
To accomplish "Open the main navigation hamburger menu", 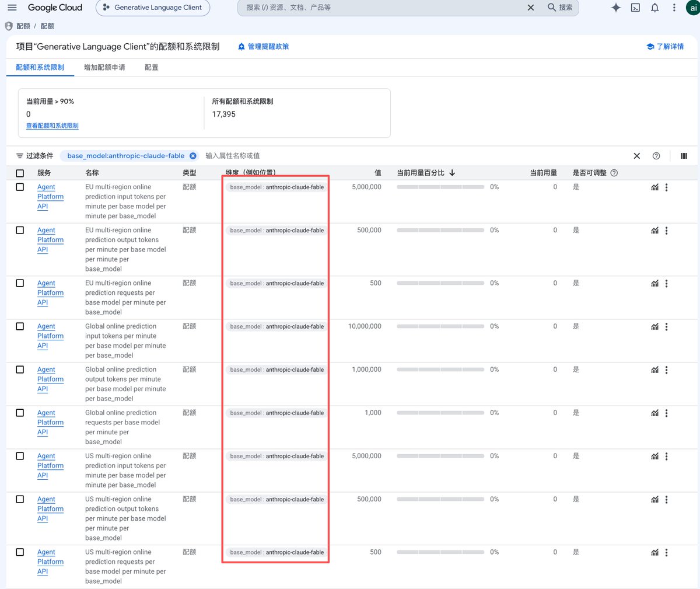I will coord(12,8).
